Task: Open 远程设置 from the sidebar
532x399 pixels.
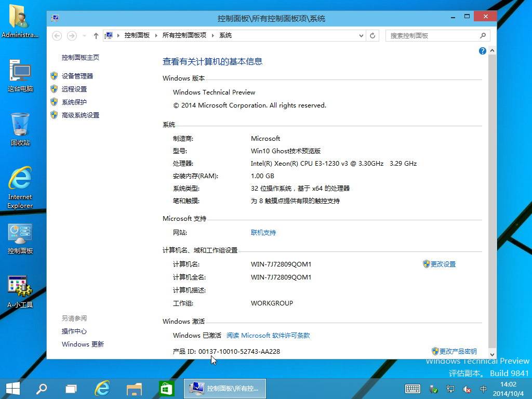Action: point(74,89)
